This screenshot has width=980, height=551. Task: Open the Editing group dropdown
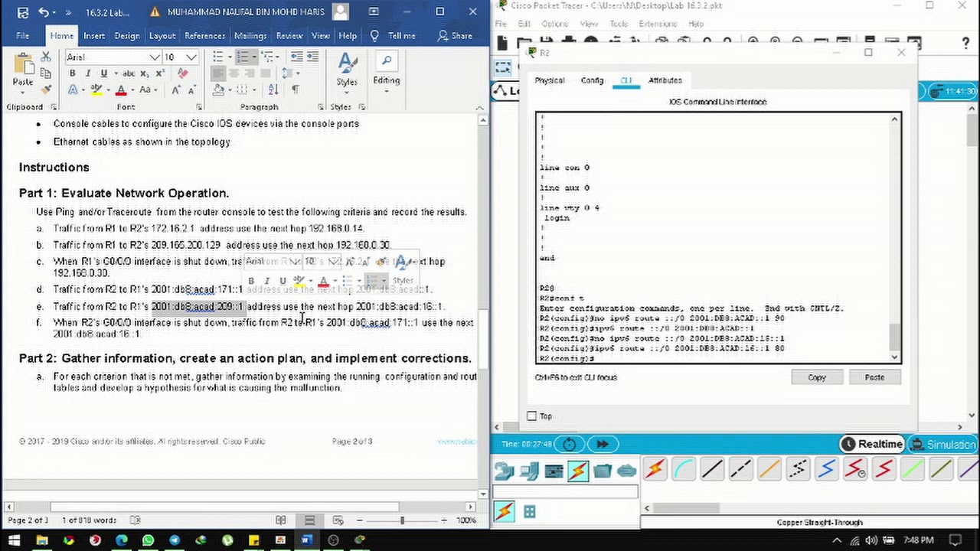(x=386, y=70)
